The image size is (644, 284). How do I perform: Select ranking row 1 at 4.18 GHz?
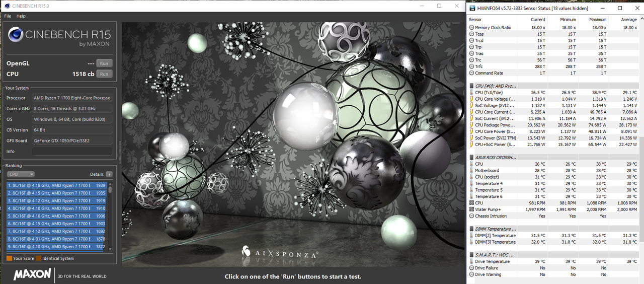pyautogui.click(x=56, y=185)
